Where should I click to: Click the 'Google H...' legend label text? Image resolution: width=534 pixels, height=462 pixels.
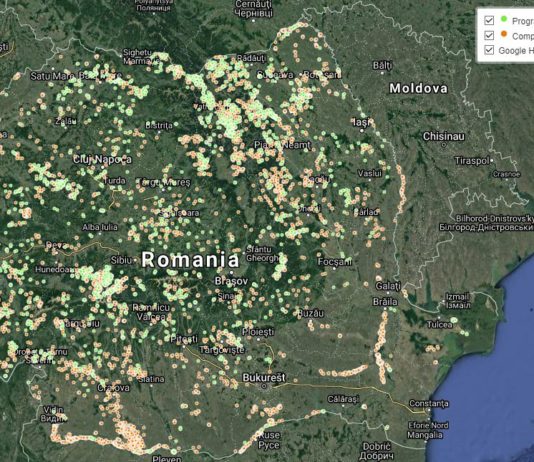[x=516, y=50]
